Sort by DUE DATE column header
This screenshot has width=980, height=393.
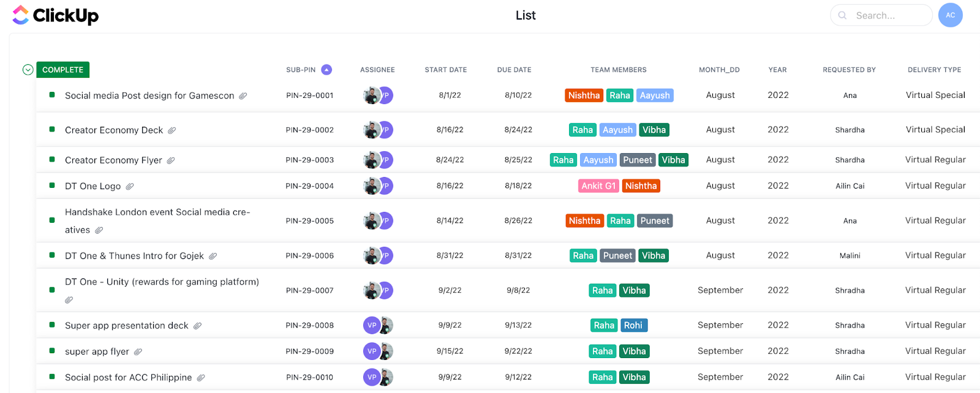coord(514,70)
